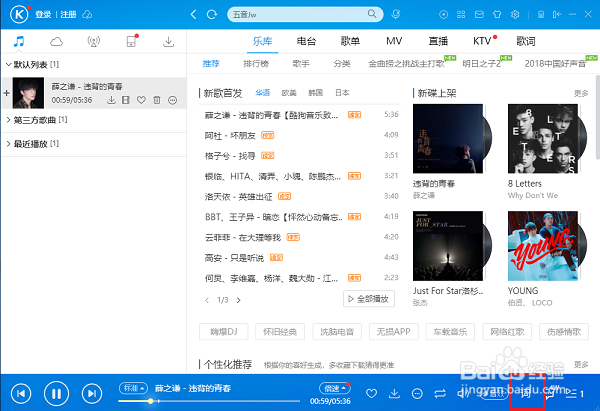Open the 排行榜 sub-tab
The image size is (600, 411).
point(256,64)
